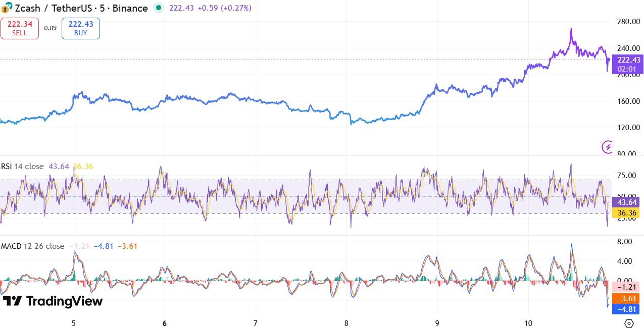This screenshot has height=329, width=644.
Task: Click the purple 222.43 current price label
Action: 627,60
